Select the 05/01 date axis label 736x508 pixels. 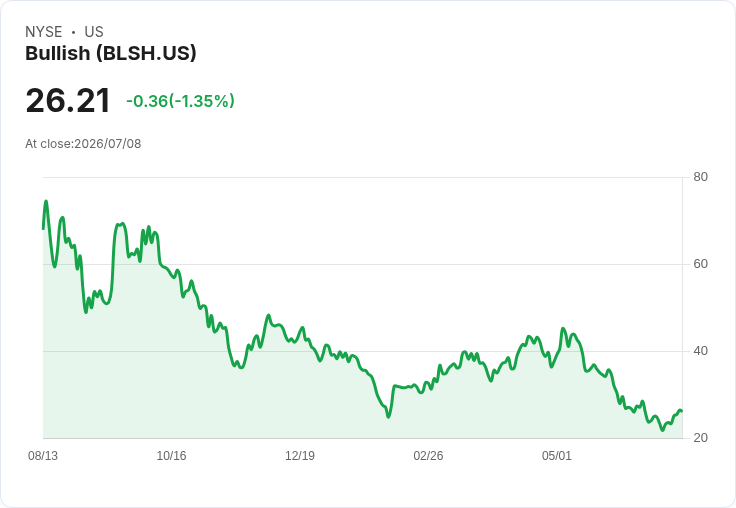coord(557,456)
